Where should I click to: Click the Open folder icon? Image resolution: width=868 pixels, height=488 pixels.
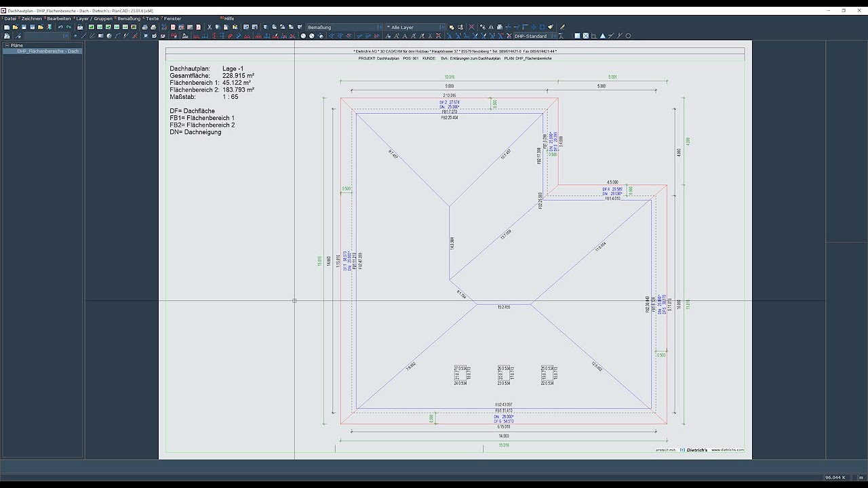click(x=15, y=27)
